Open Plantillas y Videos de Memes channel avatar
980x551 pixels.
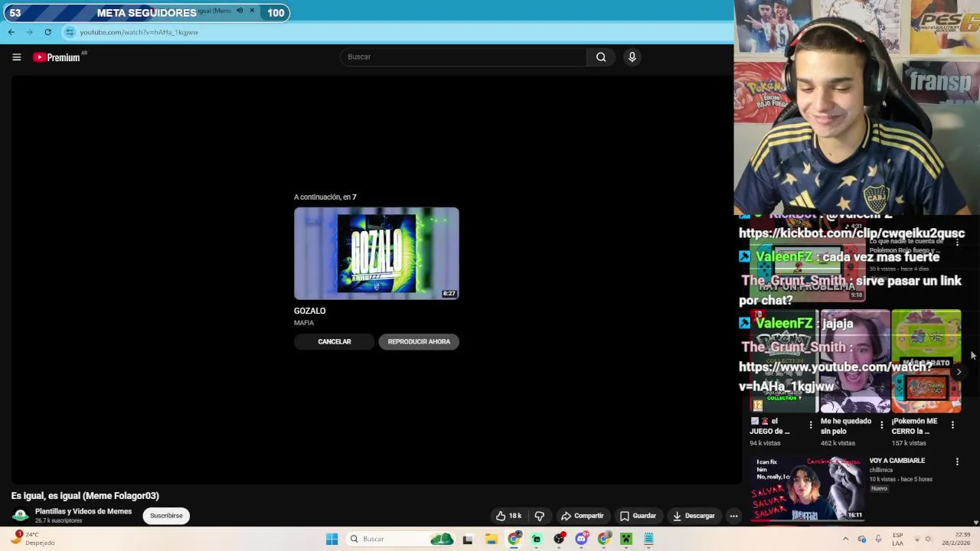click(x=20, y=516)
